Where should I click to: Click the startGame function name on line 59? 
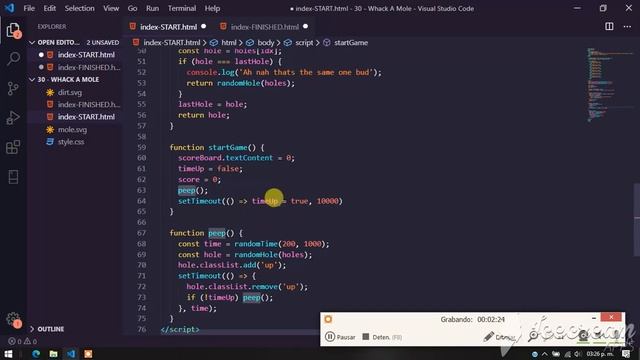(x=228, y=147)
